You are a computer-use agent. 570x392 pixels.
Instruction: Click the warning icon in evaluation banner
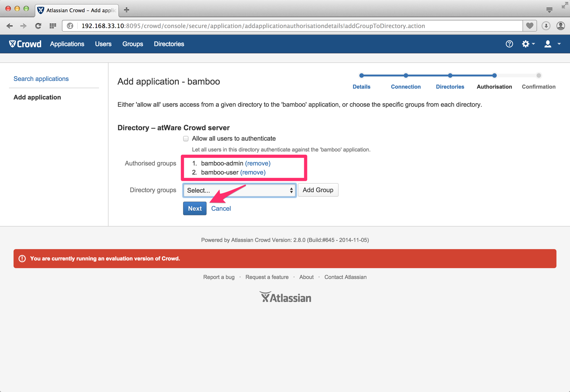tap(22, 258)
